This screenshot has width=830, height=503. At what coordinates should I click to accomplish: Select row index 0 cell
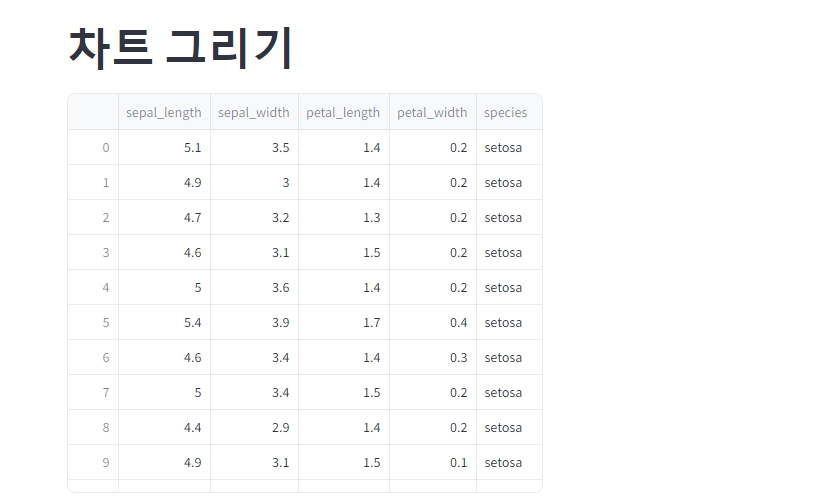[x=93, y=147]
